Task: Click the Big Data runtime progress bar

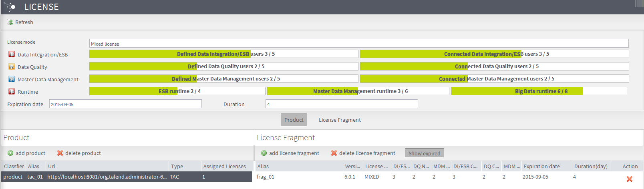Action: (x=539, y=91)
